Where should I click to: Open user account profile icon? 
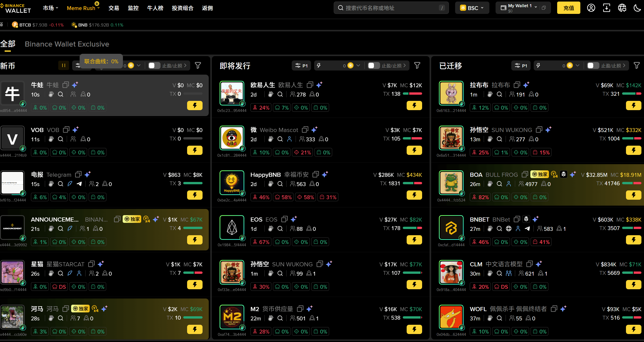tap(591, 8)
